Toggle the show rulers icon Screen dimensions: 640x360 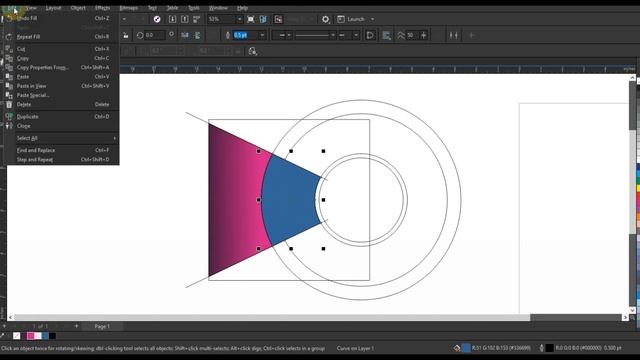pyautogui.click(x=263, y=19)
